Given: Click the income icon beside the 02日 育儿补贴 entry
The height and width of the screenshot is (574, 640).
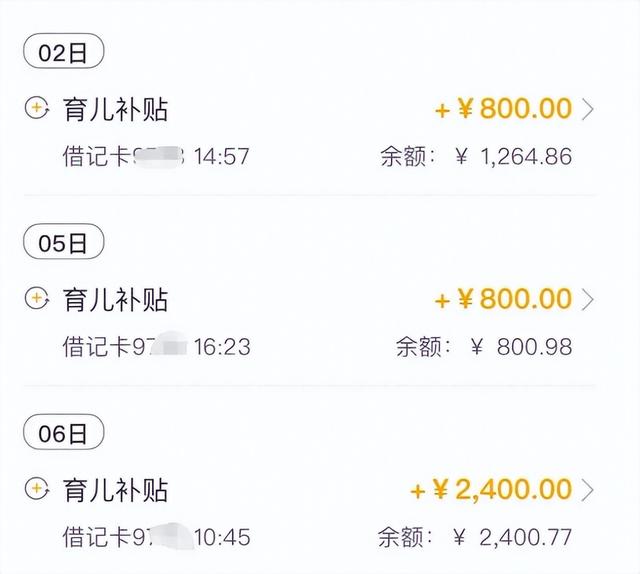Looking at the screenshot, I should tap(37, 108).
